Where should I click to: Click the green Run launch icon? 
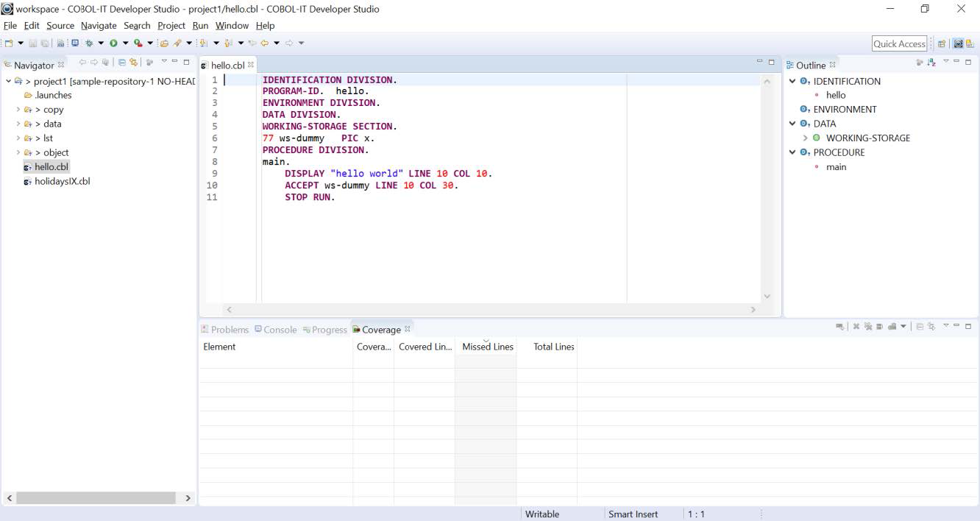[113, 43]
